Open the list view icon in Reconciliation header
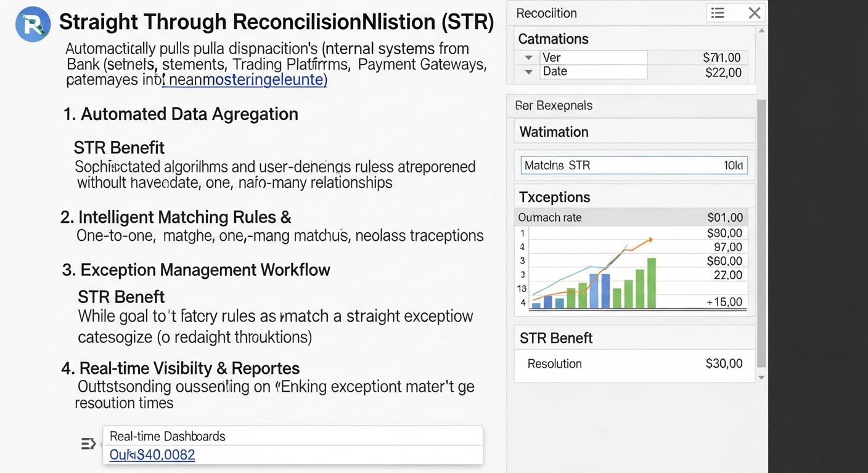Screen dimensions: 868x473 pyautogui.click(x=717, y=12)
